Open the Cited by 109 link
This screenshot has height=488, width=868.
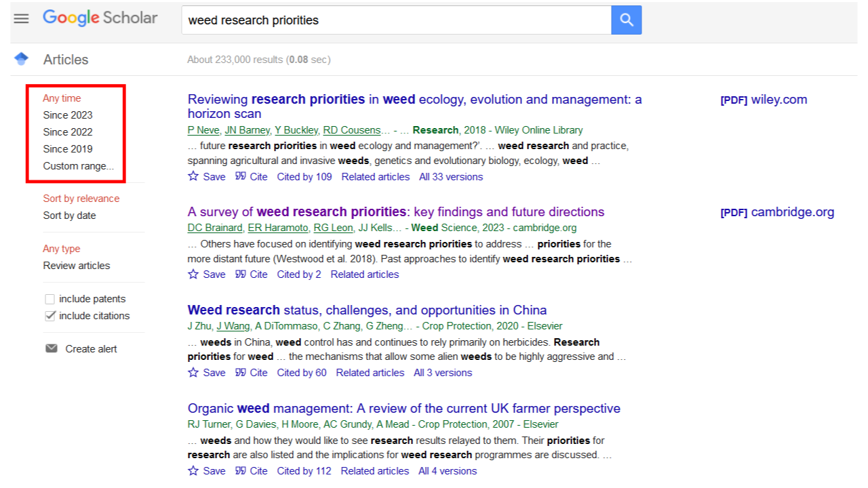[304, 177]
